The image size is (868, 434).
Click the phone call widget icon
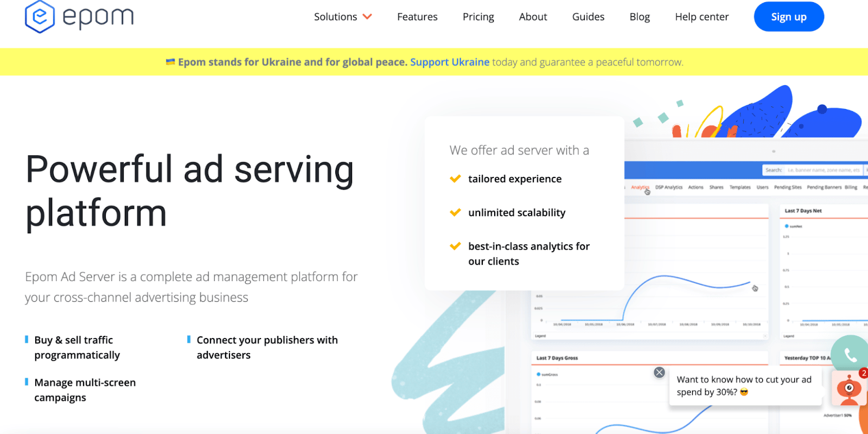point(850,355)
